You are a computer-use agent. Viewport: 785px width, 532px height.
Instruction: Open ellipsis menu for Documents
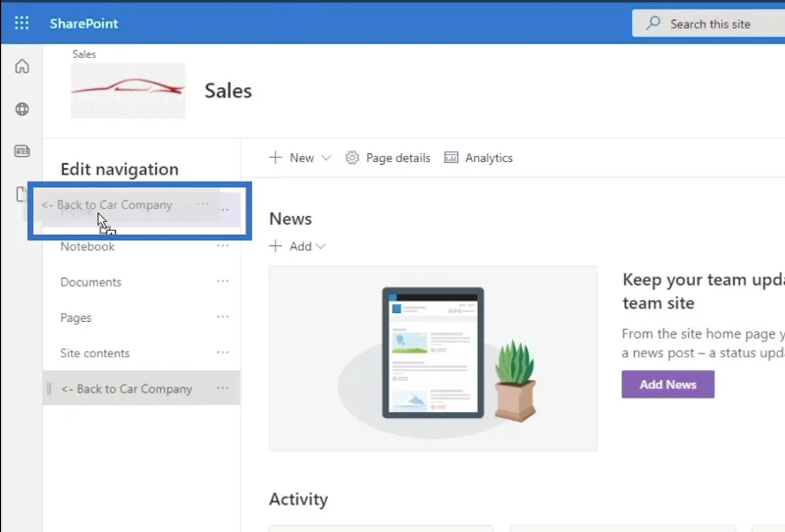(223, 281)
